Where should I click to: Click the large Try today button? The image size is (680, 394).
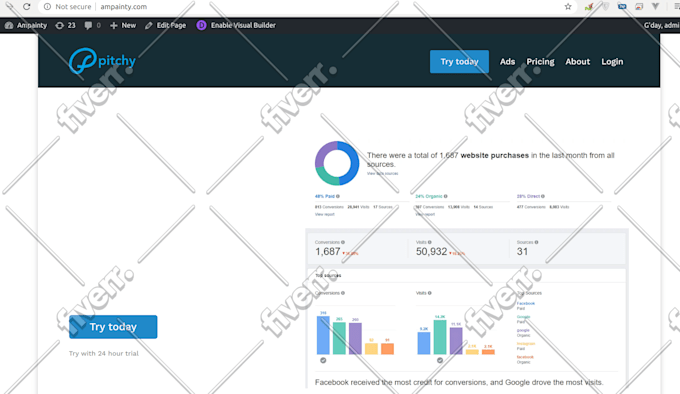(x=113, y=327)
